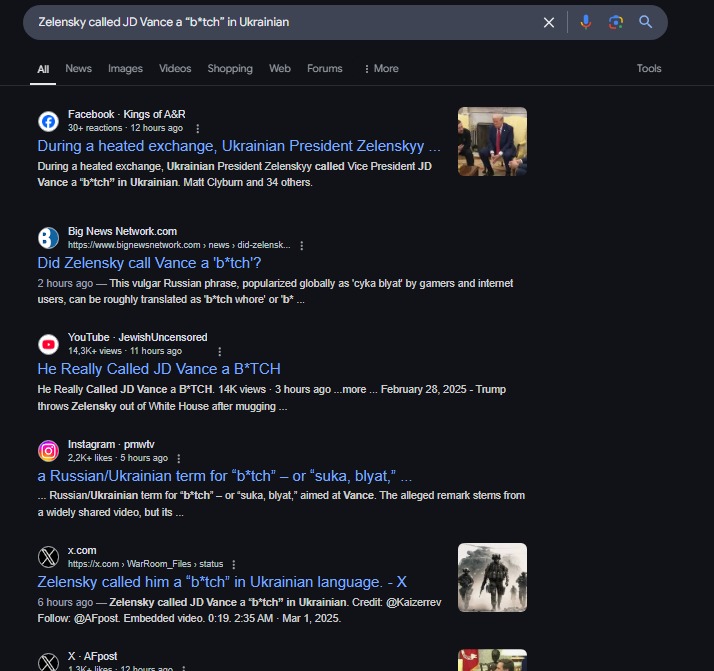Image resolution: width=714 pixels, height=671 pixels.
Task: Click the magnifying glass search icon
Action: (646, 22)
